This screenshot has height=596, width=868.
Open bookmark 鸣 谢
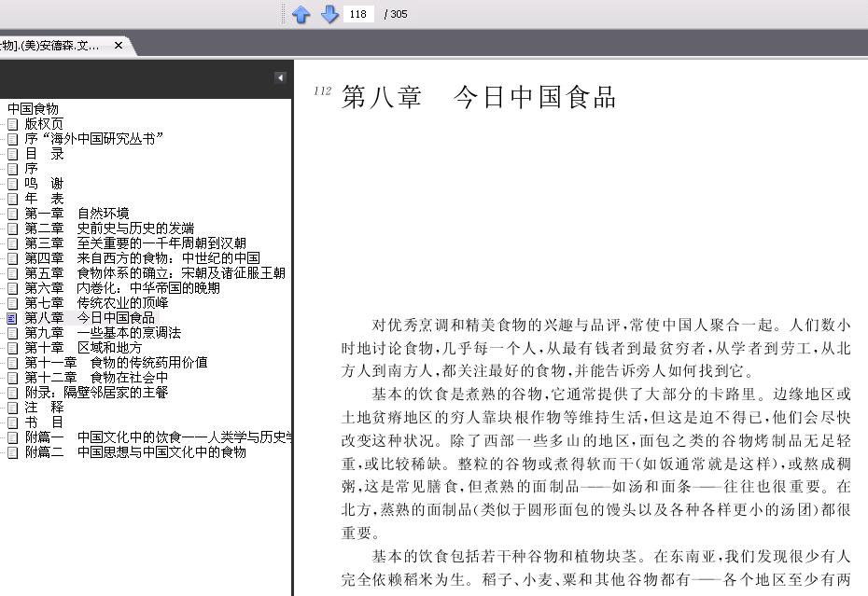44,183
